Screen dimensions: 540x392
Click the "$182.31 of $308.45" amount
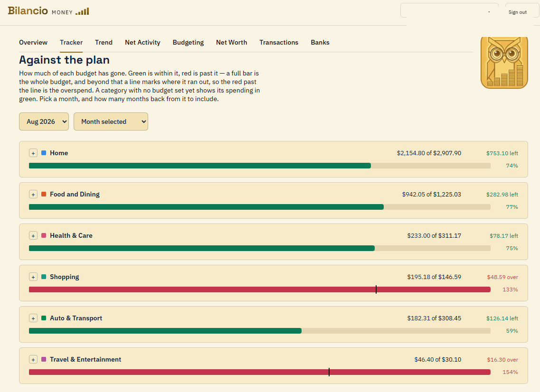pos(434,318)
